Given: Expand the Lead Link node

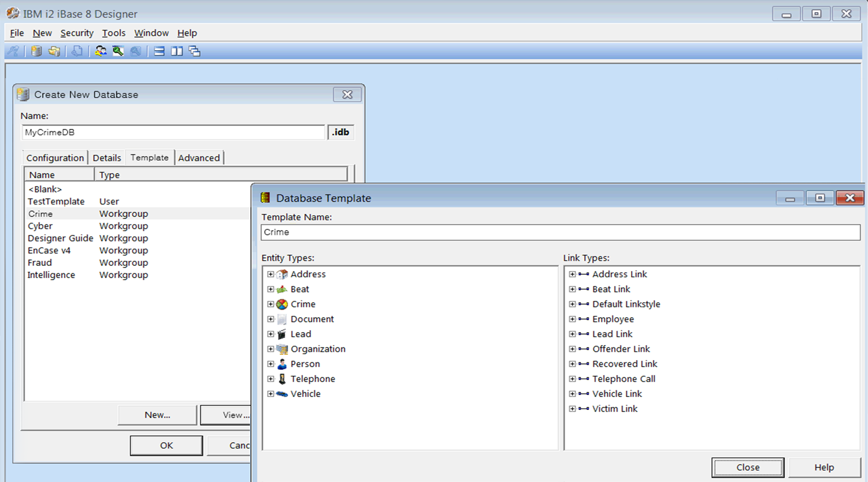Looking at the screenshot, I should click(x=572, y=334).
